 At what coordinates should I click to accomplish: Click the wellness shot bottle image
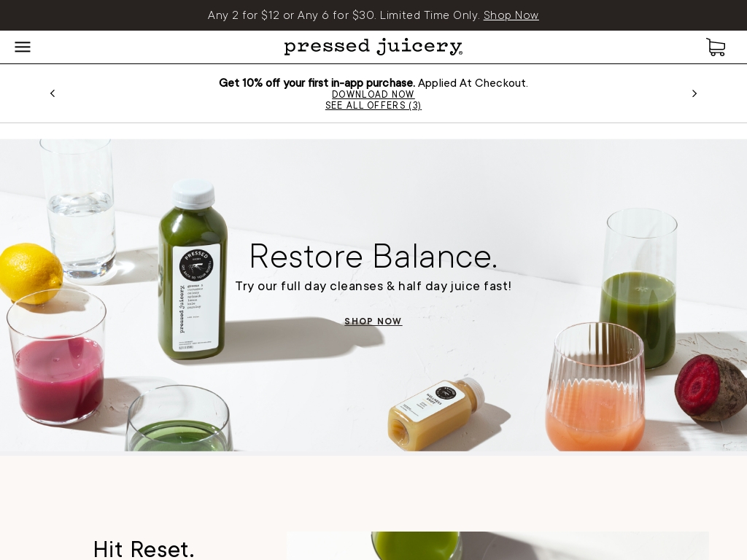point(436,413)
